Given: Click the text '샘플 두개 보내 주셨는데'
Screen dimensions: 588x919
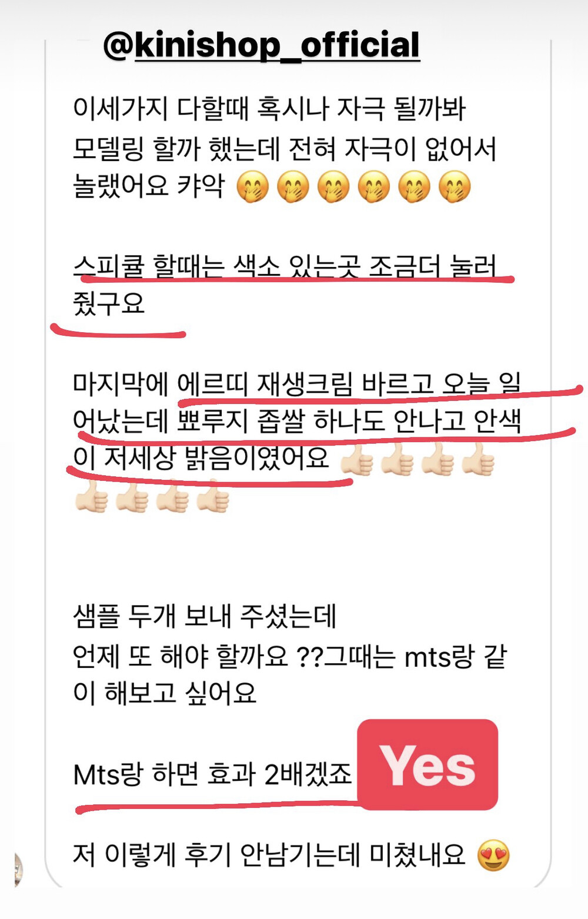Looking at the screenshot, I should click(205, 617).
